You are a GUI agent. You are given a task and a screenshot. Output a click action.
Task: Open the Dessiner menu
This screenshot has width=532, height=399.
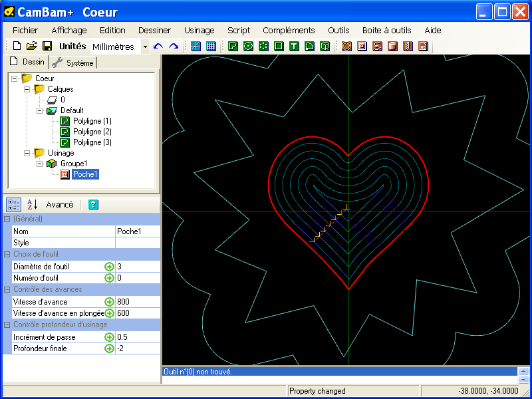click(155, 30)
